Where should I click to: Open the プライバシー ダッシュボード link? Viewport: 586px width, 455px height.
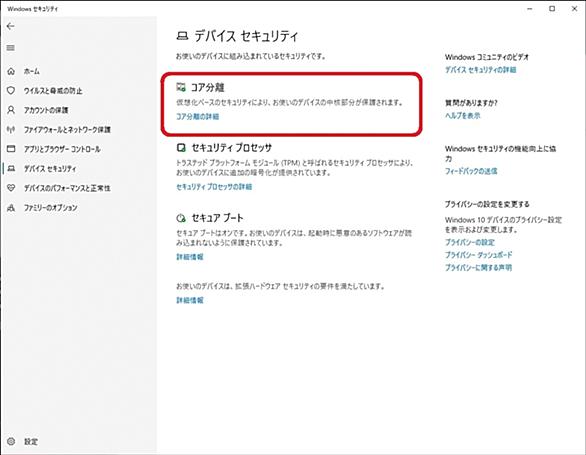[478, 255]
